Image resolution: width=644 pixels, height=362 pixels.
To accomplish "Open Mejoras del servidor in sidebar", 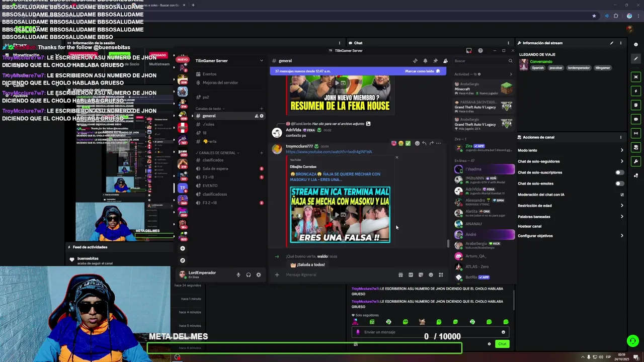I will tap(229, 82).
